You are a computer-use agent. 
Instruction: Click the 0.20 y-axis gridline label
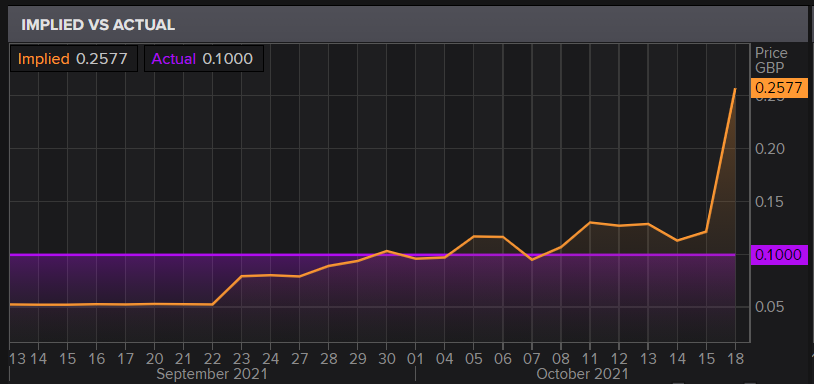[x=769, y=149]
